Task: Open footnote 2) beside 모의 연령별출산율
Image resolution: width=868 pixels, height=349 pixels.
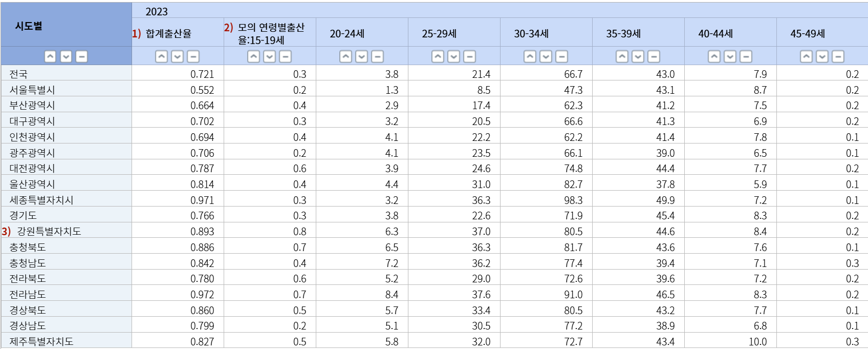Action: (228, 27)
